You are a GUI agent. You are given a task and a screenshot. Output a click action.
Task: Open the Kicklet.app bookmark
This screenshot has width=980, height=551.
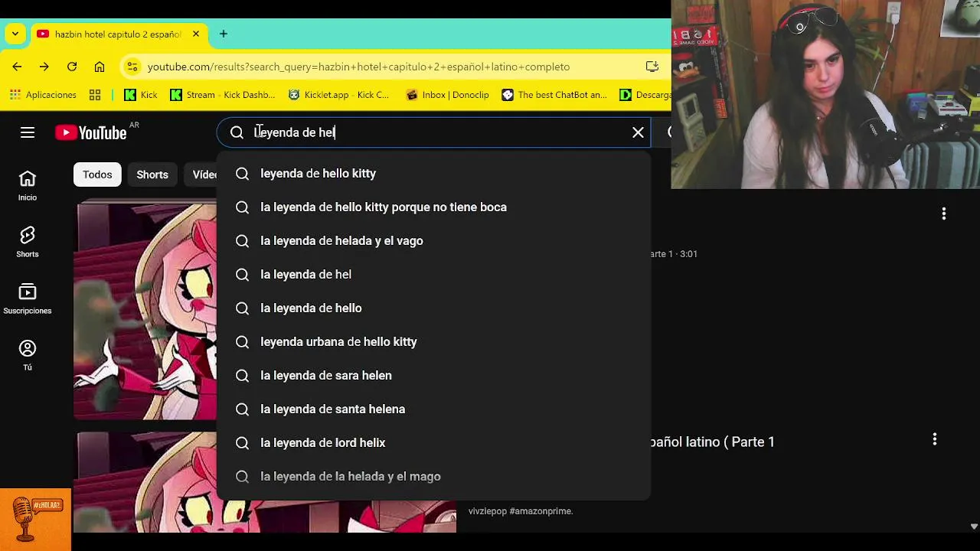tap(338, 95)
